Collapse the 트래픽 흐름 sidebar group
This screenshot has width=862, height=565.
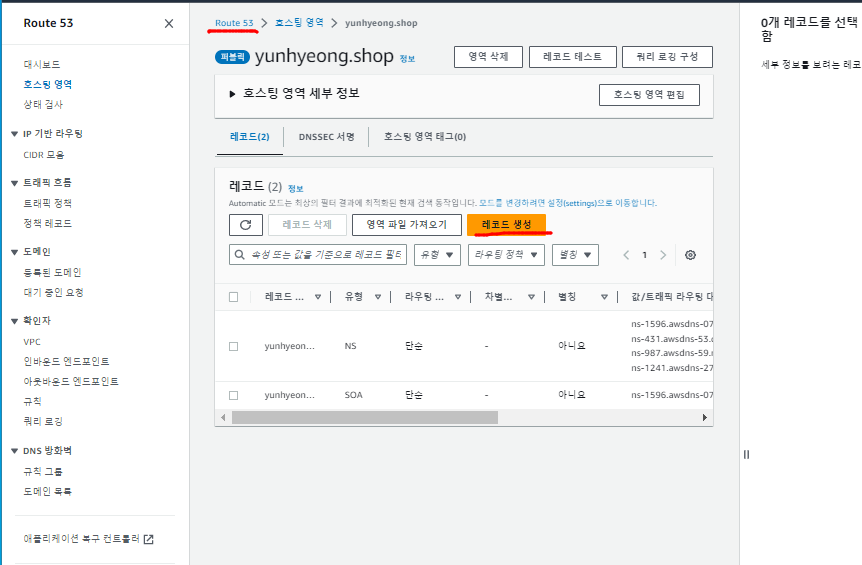14,183
